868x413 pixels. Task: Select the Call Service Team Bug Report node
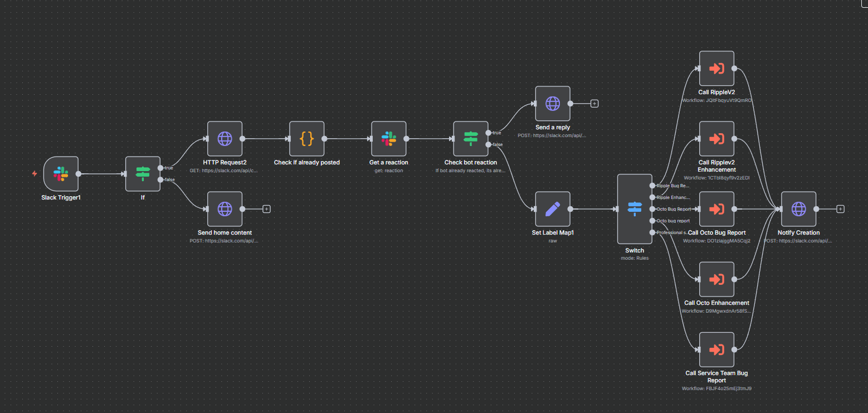tap(716, 349)
